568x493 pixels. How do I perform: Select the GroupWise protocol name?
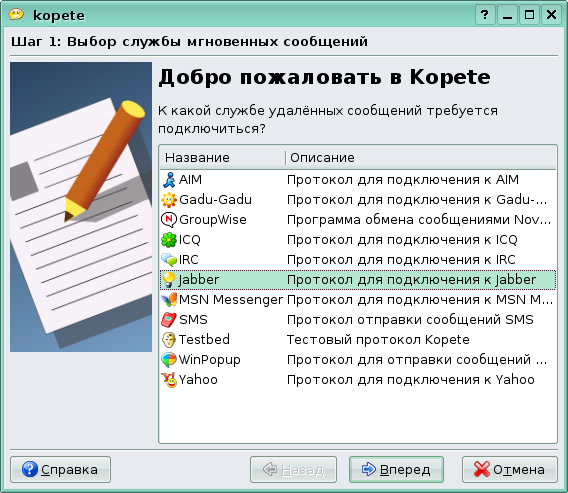(213, 220)
